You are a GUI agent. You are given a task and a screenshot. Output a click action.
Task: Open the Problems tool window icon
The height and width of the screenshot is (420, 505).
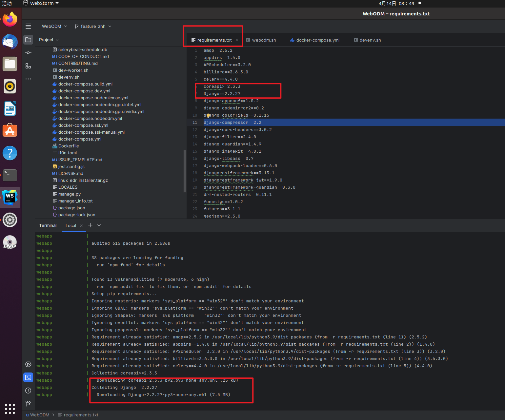(x=28, y=391)
